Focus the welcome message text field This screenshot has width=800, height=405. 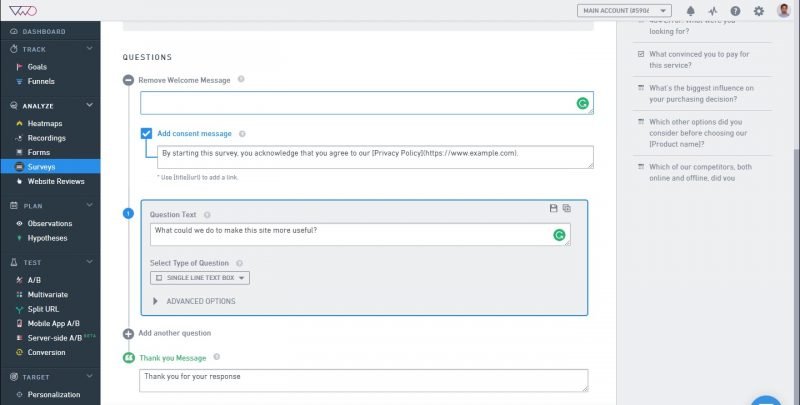pyautogui.click(x=367, y=103)
